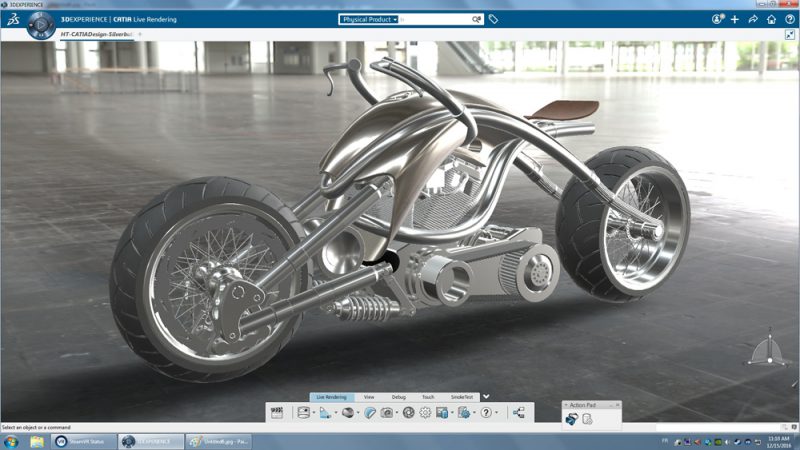Click the light source icon
800x450 pixels.
[324, 413]
